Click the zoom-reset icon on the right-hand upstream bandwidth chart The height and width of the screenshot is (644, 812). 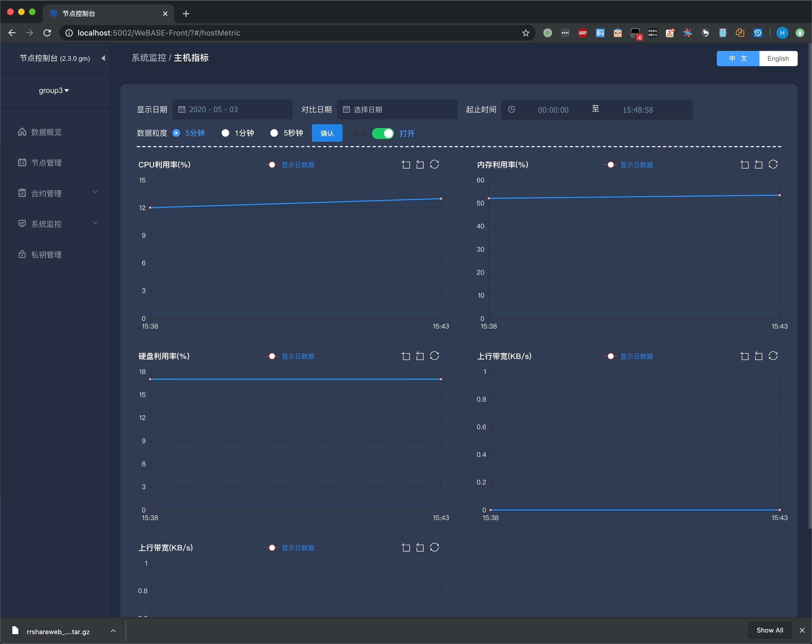pyautogui.click(x=759, y=356)
